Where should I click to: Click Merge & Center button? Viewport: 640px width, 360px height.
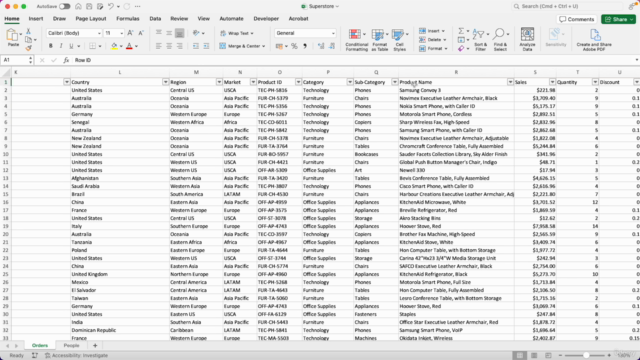[x=242, y=46]
